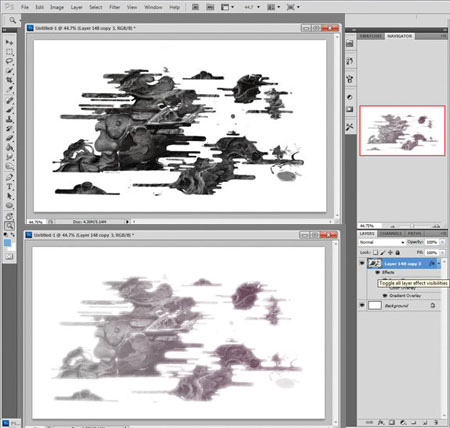Image resolution: width=450 pixels, height=428 pixels.
Task: Select the Path Selection tool
Action: (9, 196)
